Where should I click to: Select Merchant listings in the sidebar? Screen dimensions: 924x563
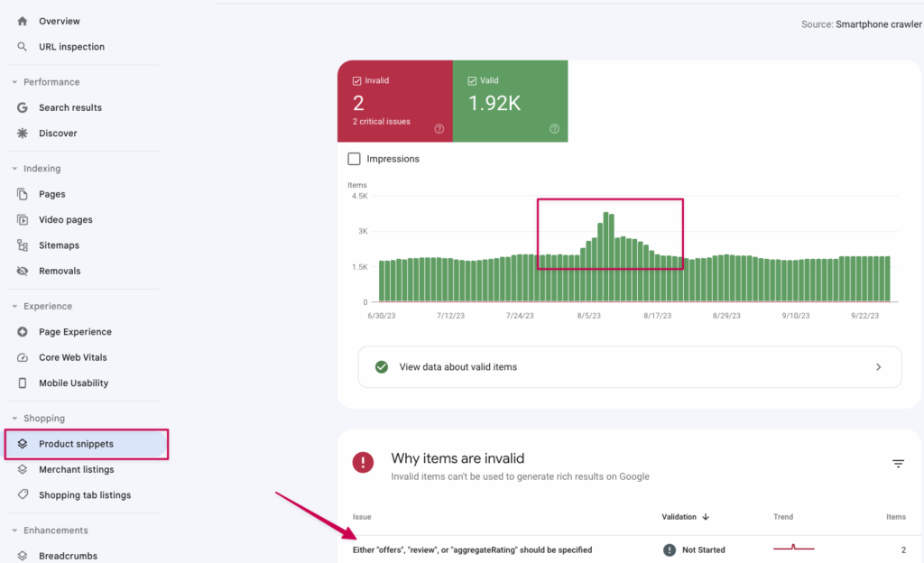coord(77,469)
